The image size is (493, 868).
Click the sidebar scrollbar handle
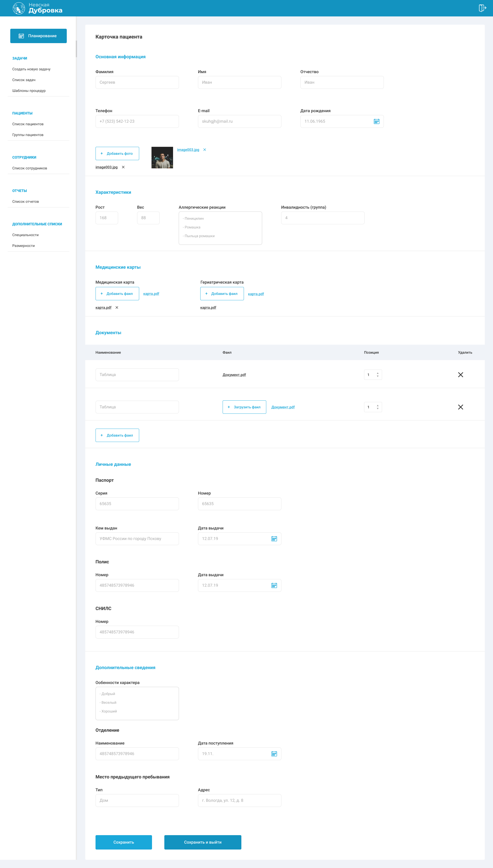coord(76,49)
